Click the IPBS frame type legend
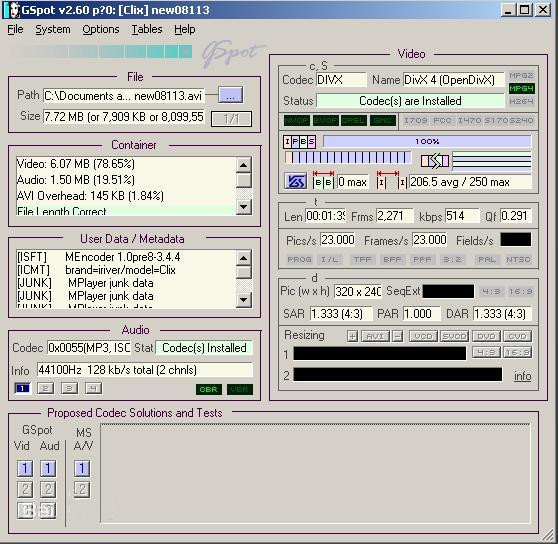The image size is (558, 544). (299, 142)
